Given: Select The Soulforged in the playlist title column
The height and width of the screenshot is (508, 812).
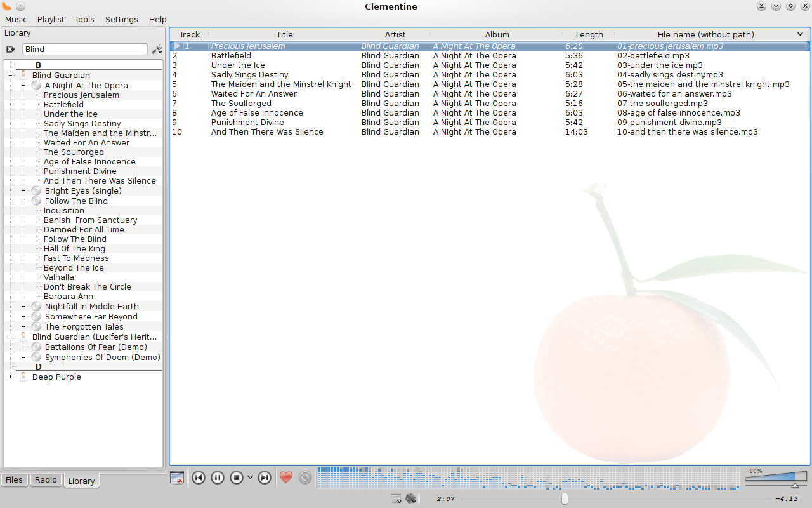Looking at the screenshot, I should (241, 104).
